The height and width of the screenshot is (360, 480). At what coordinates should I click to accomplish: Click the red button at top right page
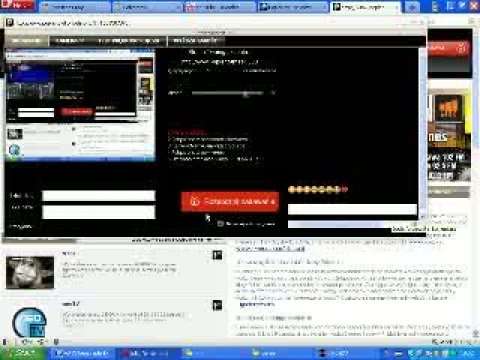449,49
